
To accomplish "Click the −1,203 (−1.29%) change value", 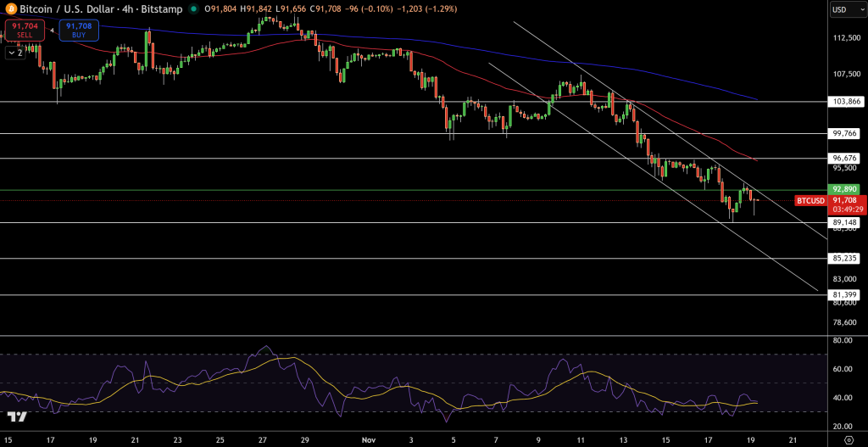I will click(x=426, y=8).
